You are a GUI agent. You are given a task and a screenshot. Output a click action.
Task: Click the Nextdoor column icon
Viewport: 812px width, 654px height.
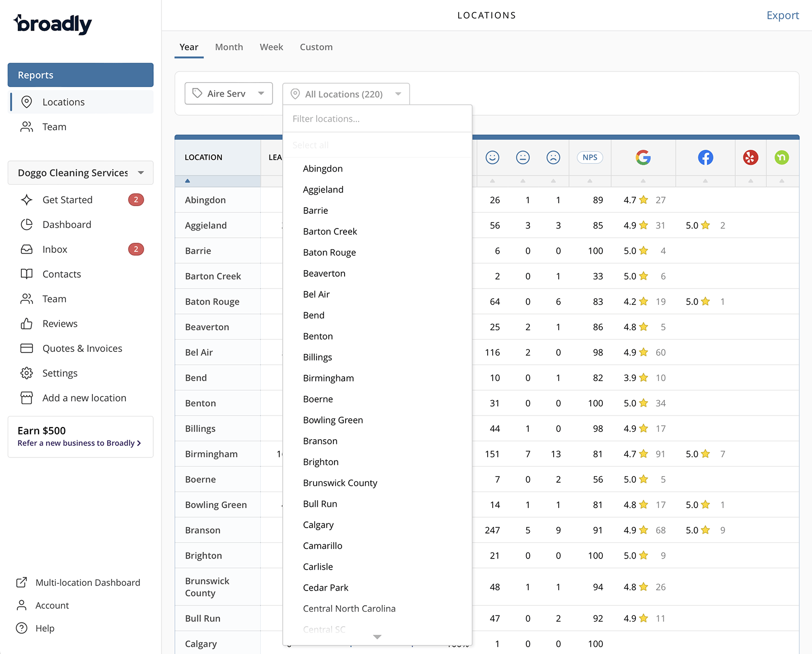(782, 157)
